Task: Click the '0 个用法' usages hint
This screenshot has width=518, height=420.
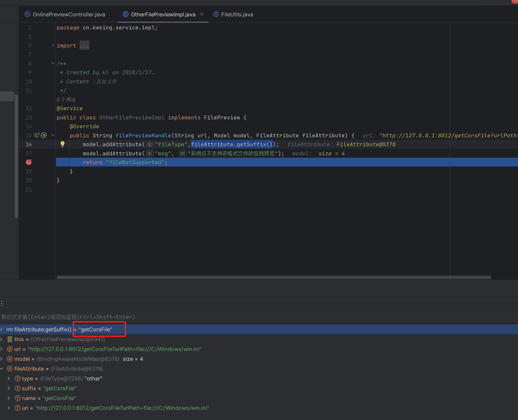Action: [x=66, y=99]
